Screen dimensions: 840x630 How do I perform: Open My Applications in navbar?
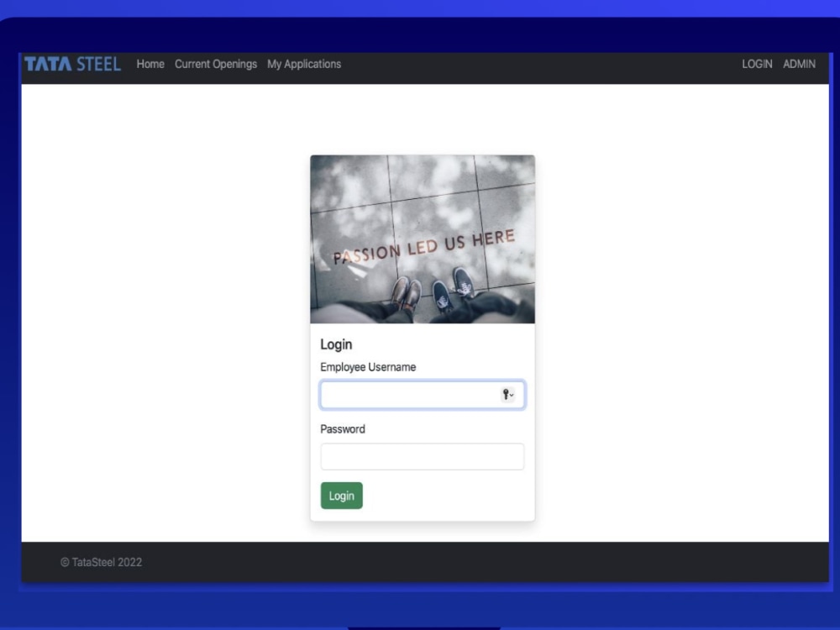click(x=304, y=64)
